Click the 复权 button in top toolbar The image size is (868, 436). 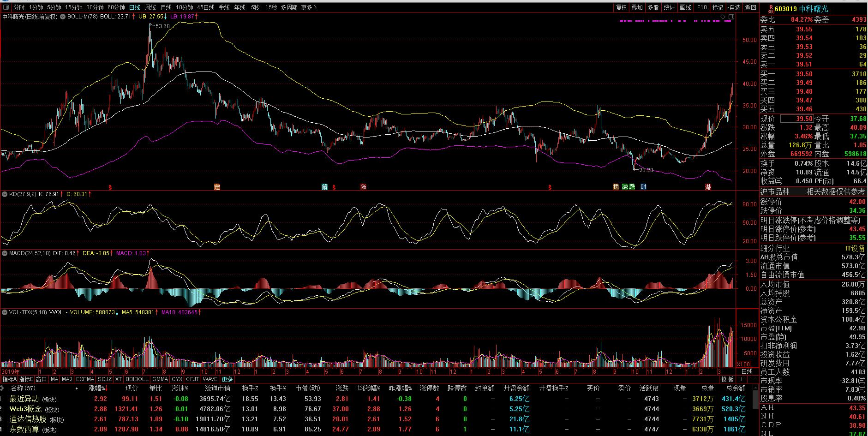point(621,7)
